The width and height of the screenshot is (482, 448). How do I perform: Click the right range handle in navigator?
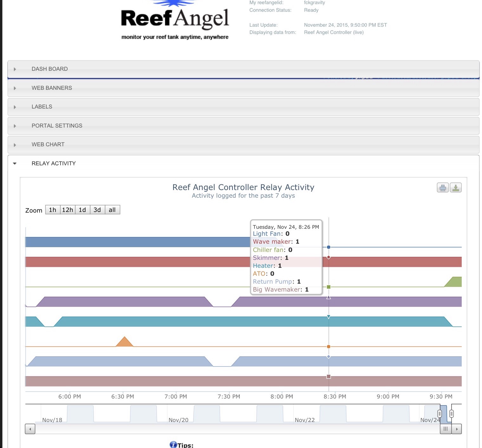pos(452,414)
